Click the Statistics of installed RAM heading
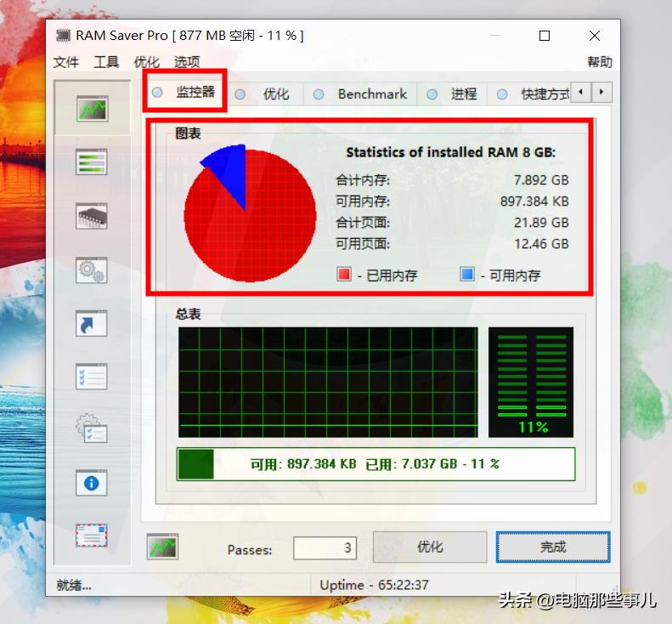This screenshot has width=672, height=624. click(450, 152)
